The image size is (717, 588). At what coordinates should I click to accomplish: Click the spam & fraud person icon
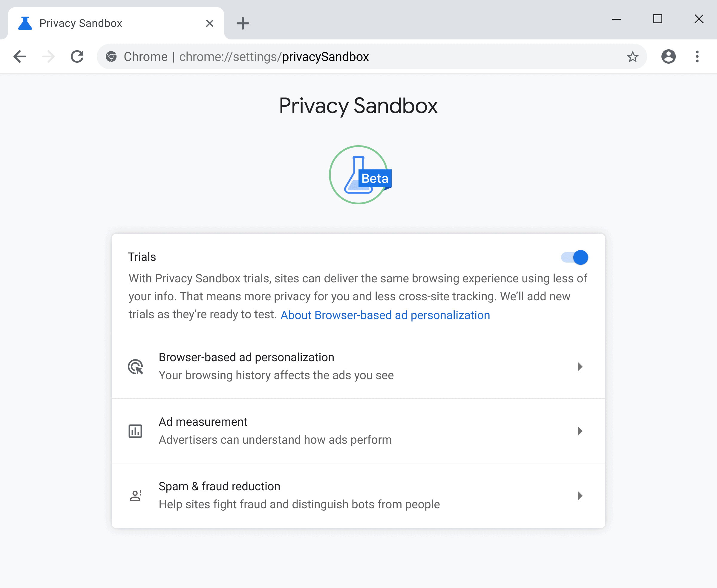135,496
